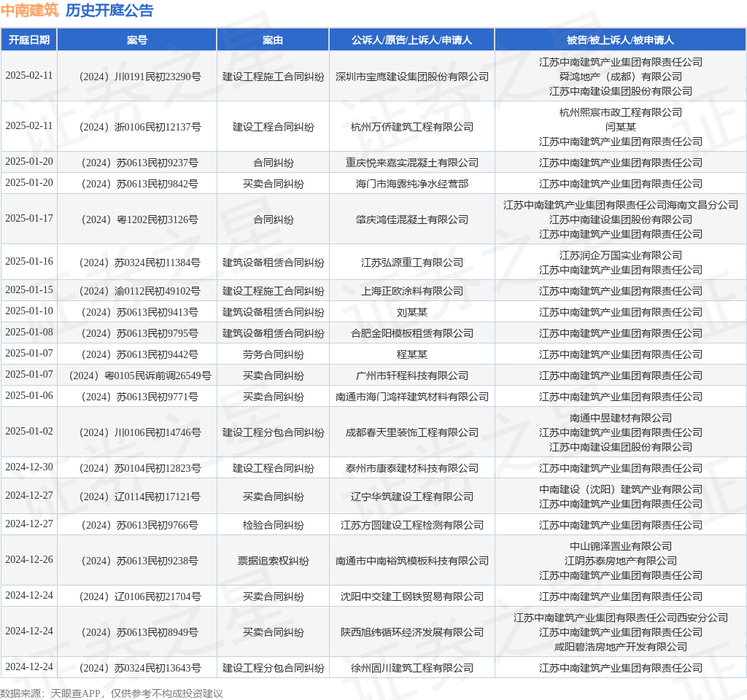
Task: Click the date 2025-01-02
Action: click(29, 432)
